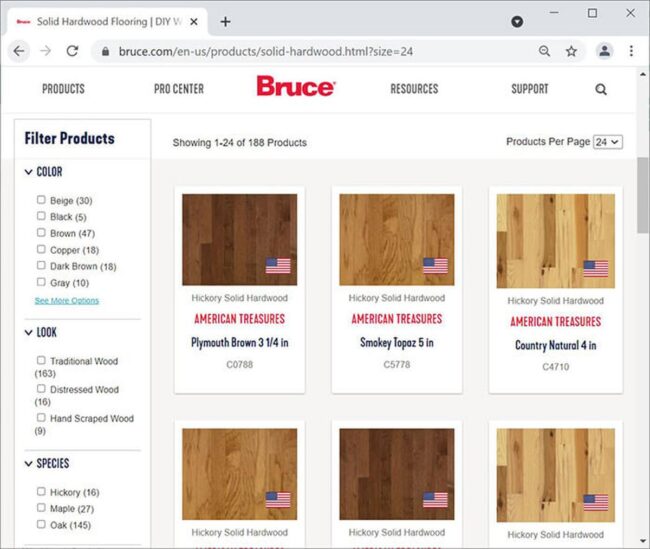Click the flag badge on Smokey Topaz

(435, 266)
